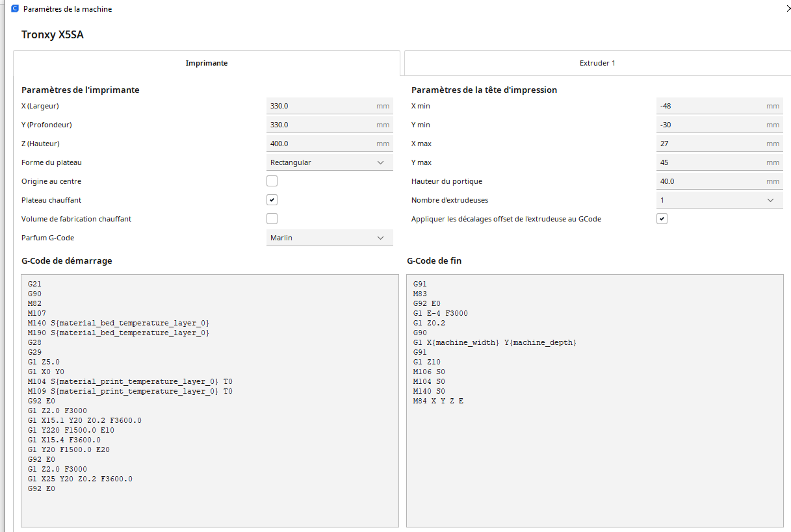Click the Y (Profondeur) input field
Screen dimensions: 791x532
click(x=330, y=125)
